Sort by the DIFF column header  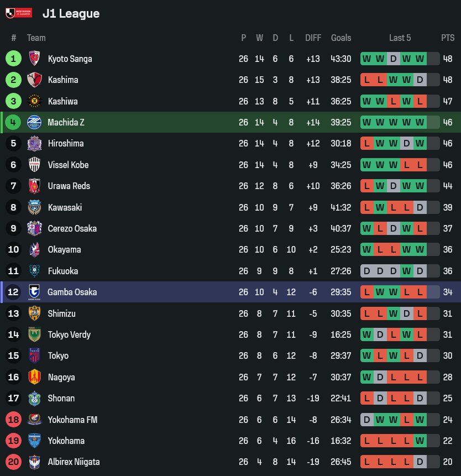(x=313, y=38)
